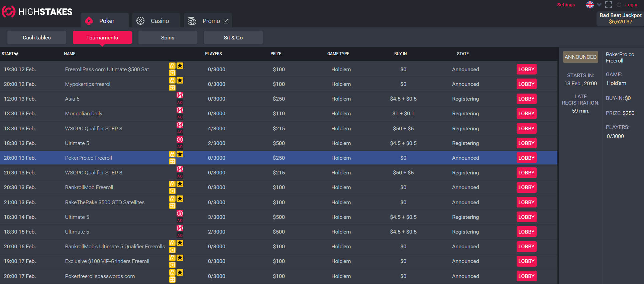The width and height of the screenshot is (644, 284).
Task: Click the HighStakes logo icon
Action: pos(9,12)
